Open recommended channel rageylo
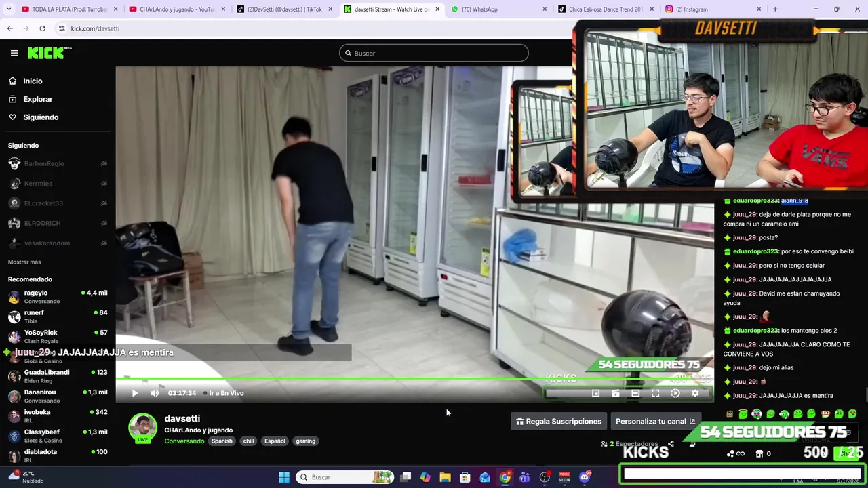 pos(57,297)
